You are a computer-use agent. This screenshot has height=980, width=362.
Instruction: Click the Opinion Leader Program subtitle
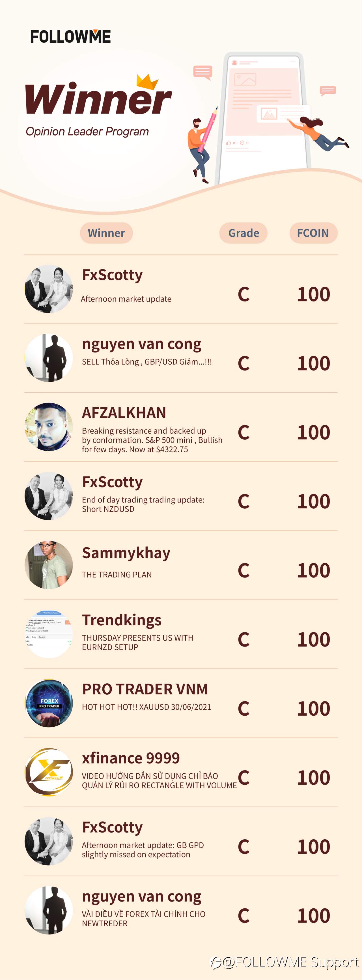click(x=87, y=131)
